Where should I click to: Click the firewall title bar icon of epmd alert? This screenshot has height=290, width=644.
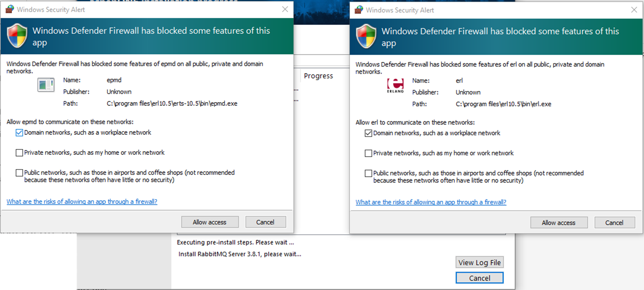pyautogui.click(x=9, y=9)
